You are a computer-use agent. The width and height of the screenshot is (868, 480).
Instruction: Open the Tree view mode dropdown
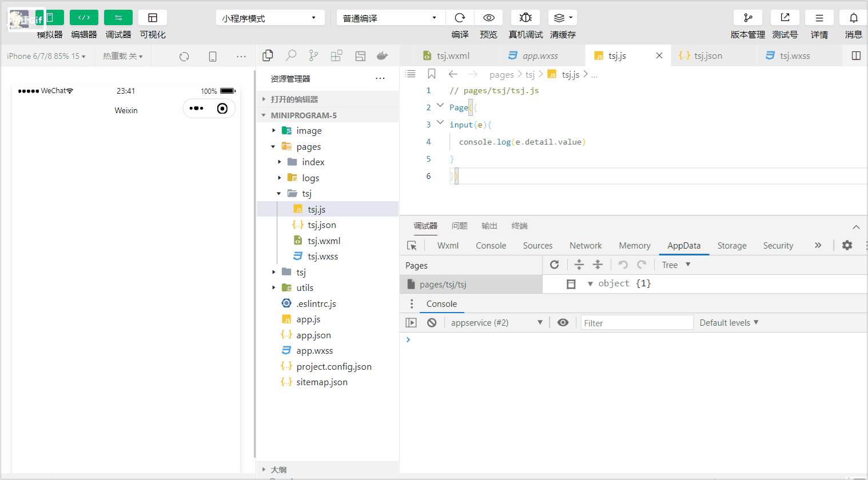(676, 265)
